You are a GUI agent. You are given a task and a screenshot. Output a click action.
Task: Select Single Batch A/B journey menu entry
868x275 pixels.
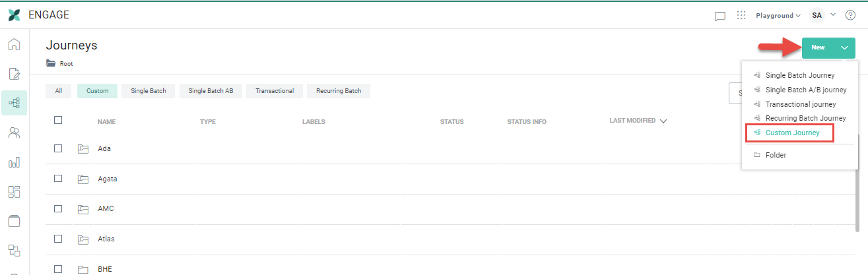805,90
